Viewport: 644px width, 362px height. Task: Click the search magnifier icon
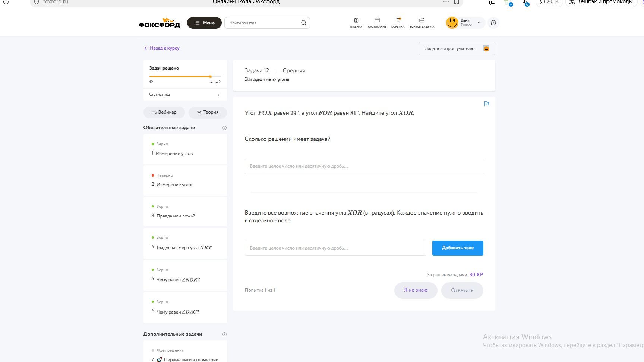304,23
